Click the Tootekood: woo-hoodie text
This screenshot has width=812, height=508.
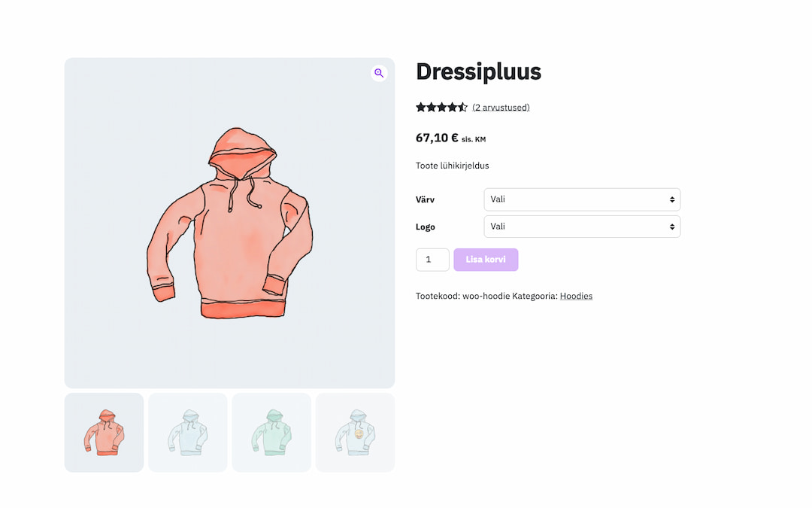pyautogui.click(x=462, y=296)
